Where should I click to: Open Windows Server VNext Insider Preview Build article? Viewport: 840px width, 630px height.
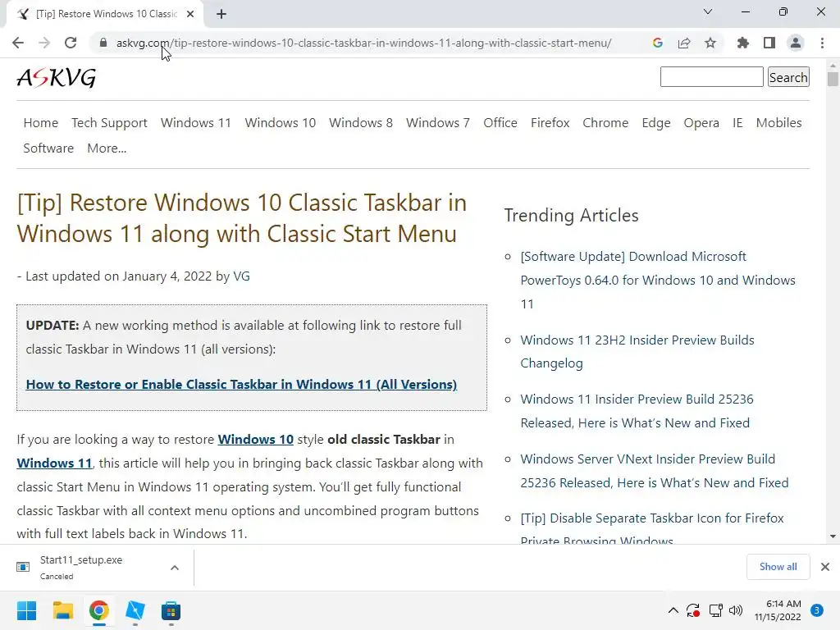(654, 471)
